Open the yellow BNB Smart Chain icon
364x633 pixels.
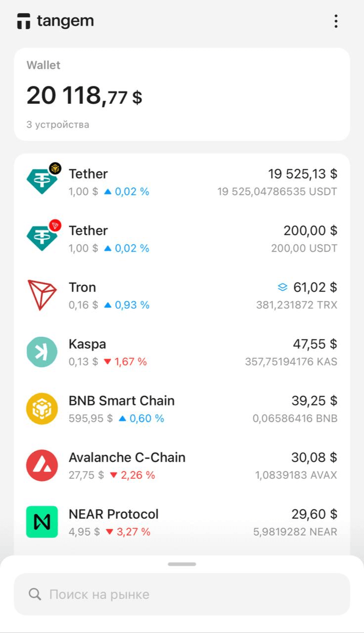point(42,409)
